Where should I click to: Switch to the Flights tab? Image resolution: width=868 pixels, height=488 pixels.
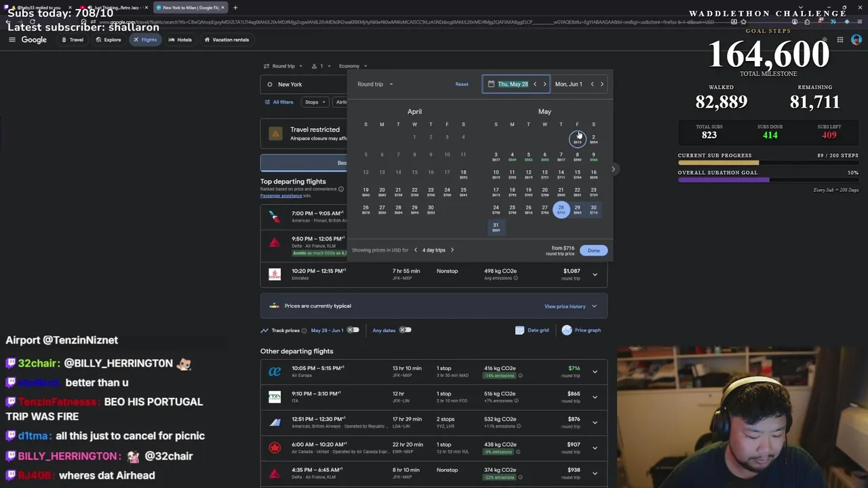144,39
